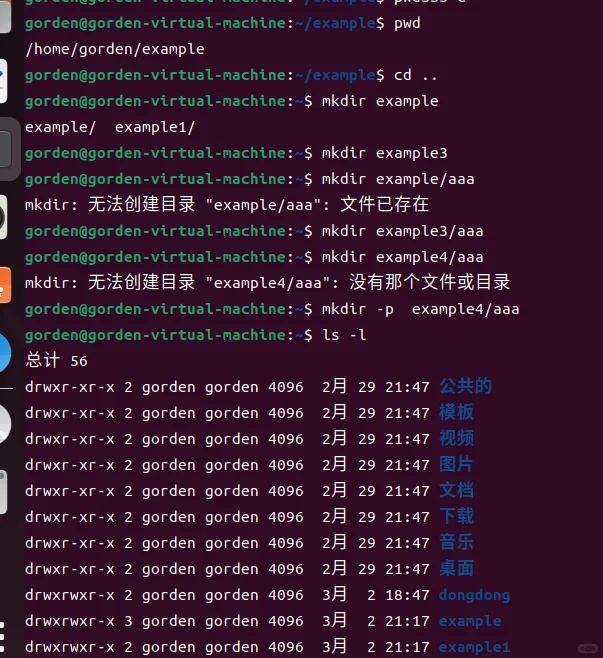603x658 pixels.
Task: Click the 'mkdir example3/aaa' command
Action: tap(402, 231)
